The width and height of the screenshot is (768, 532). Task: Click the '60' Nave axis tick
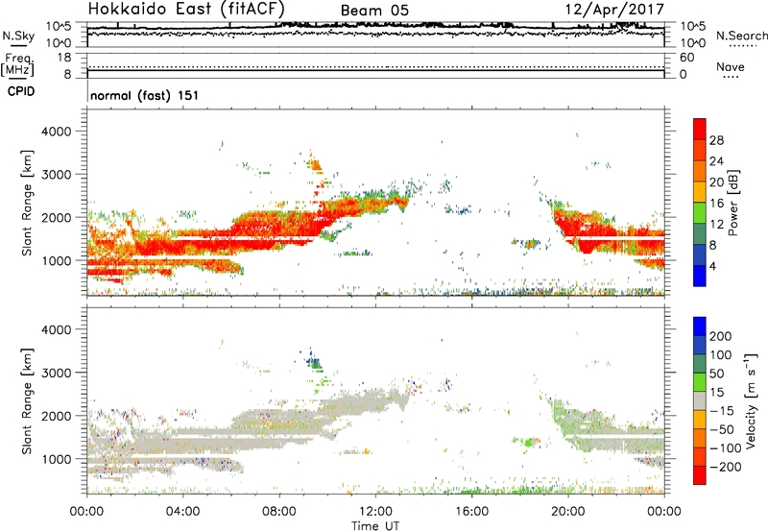click(x=686, y=58)
